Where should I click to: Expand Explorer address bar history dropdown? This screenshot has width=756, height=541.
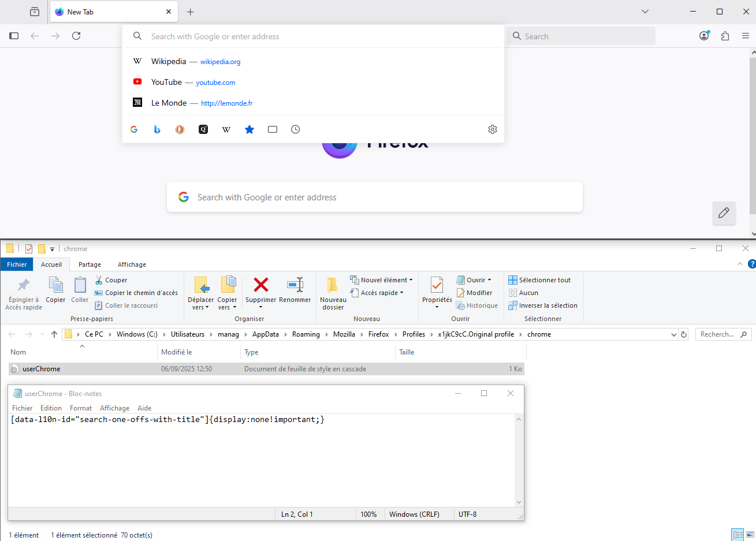[673, 334]
